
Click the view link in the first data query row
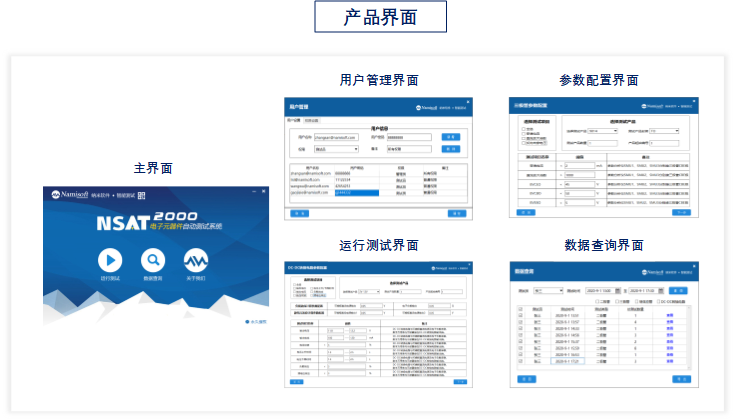[x=669, y=315]
